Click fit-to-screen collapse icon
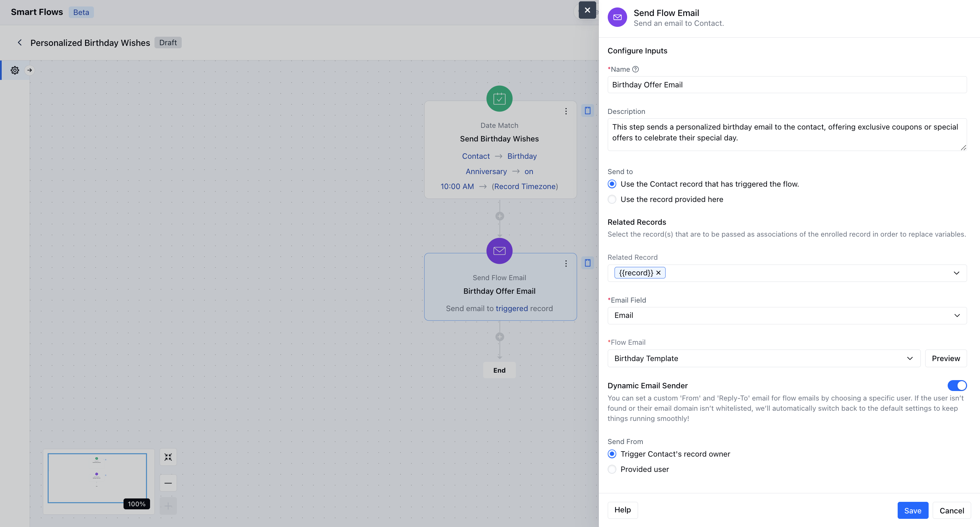Viewport: 980px width, 527px height. click(x=168, y=457)
